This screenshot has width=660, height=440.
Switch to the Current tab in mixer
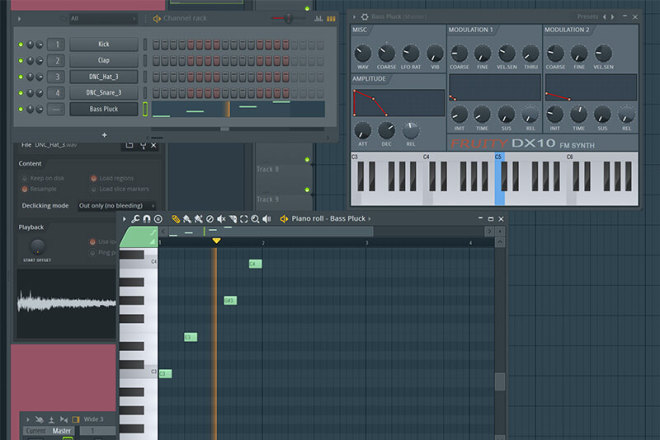36,431
